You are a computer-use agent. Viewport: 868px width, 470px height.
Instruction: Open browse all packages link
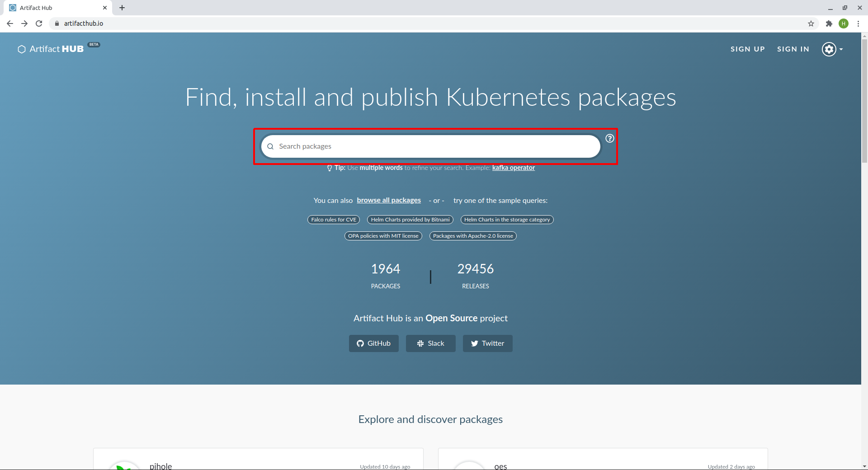coord(389,200)
